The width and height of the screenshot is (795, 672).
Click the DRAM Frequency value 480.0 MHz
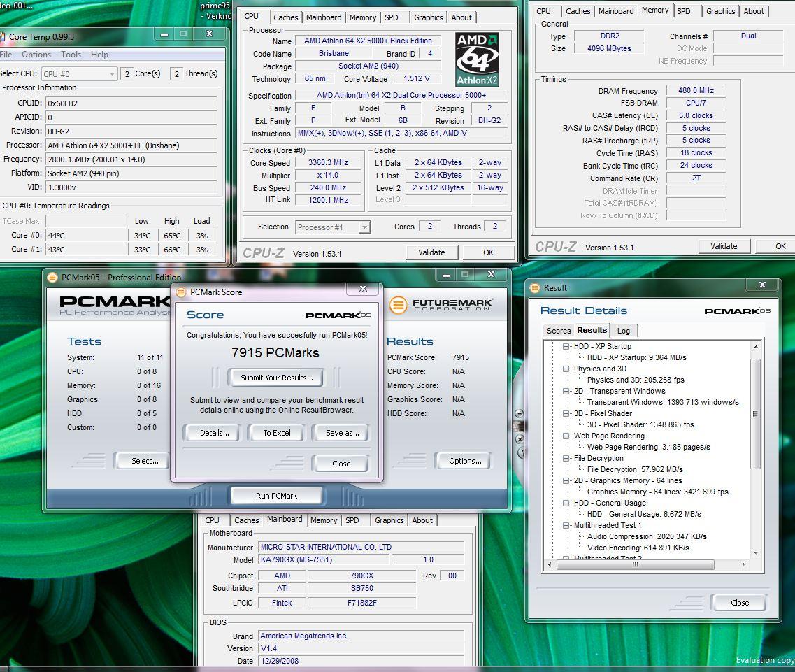point(696,90)
